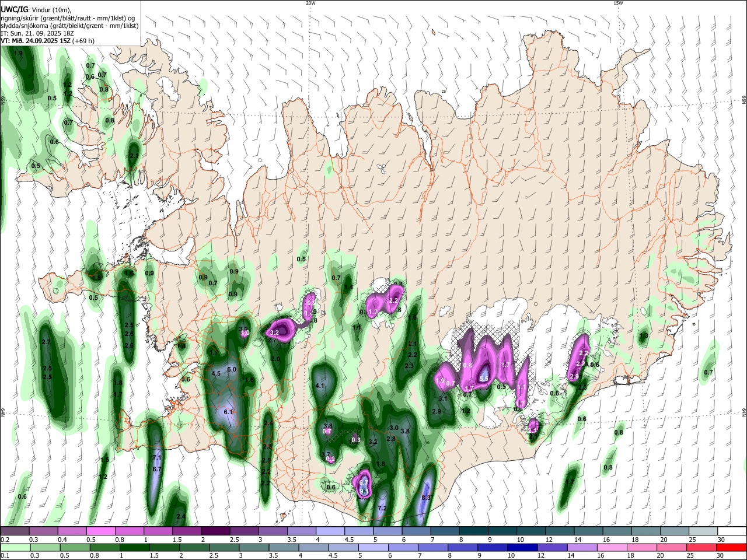The height and width of the screenshot is (560, 747).
Task: Pick the bright red swatch above 30 in lower scale
Action: click(x=731, y=547)
